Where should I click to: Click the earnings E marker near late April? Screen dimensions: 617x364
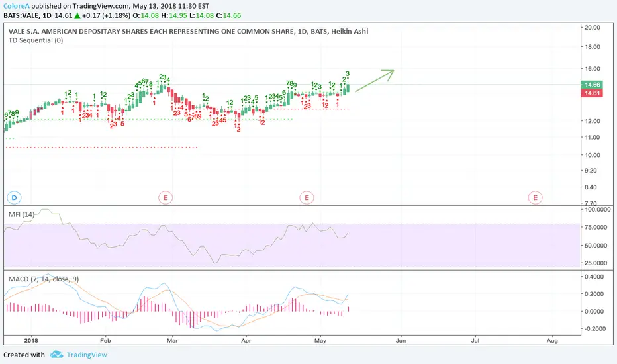click(307, 197)
